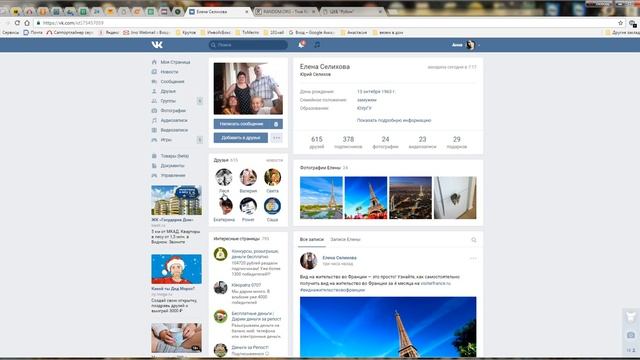Screen dimensions: 640x360
Task: Open the white door photo thumbnail
Action: [x=455, y=198]
